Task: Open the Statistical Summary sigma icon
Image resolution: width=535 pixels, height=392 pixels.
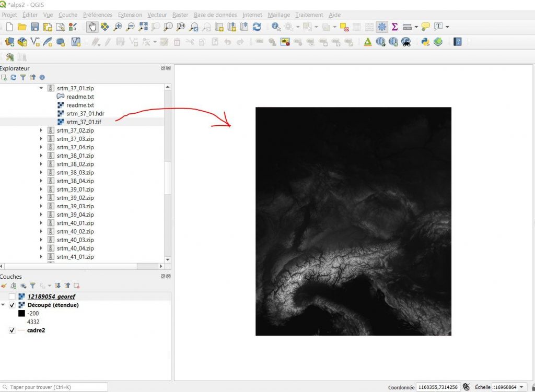Action: click(394, 27)
